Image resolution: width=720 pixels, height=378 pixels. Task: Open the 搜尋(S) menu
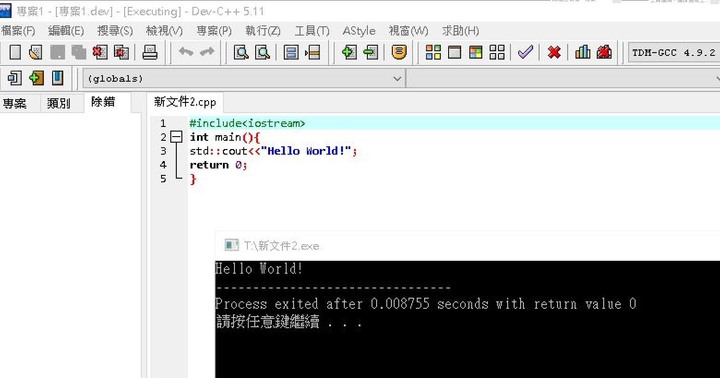[115, 31]
